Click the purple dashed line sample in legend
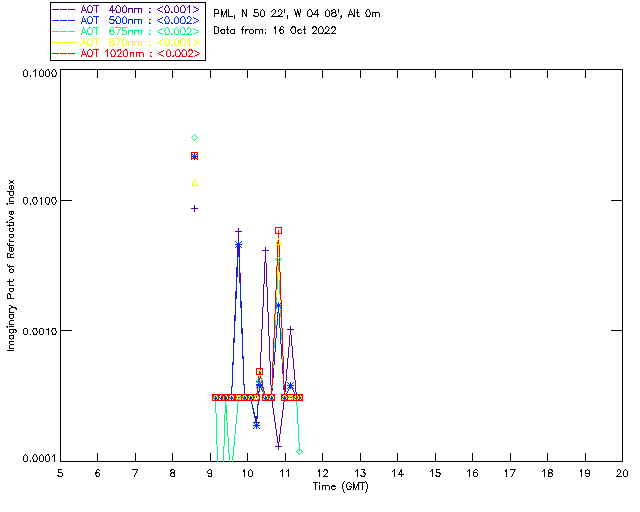640x512 pixels. [x=64, y=9]
